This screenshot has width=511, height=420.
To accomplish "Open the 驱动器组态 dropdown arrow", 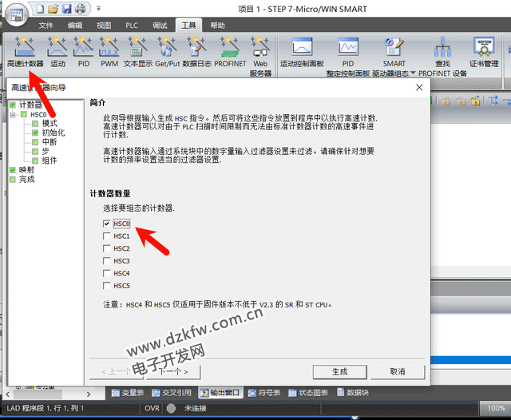I will coord(413,73).
